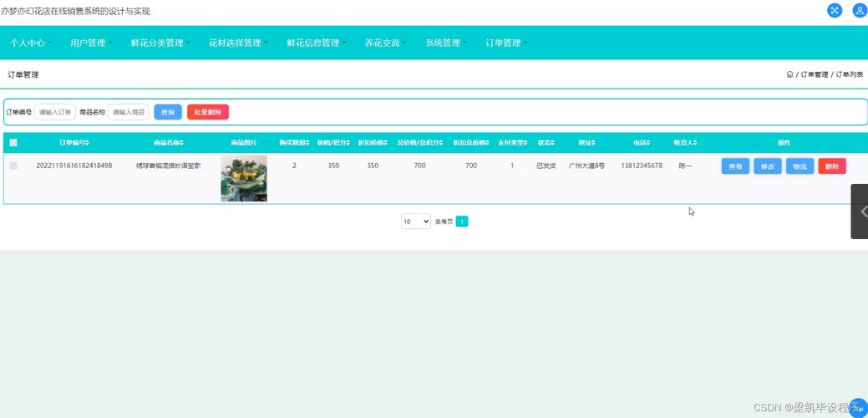Viewport: 868px width, 418px height.
Task: Sort by 电话 column
Action: (x=642, y=143)
